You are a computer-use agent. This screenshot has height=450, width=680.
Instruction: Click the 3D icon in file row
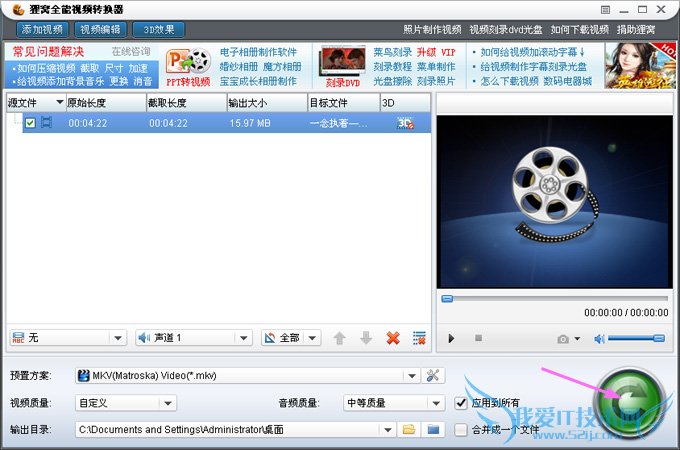[405, 123]
